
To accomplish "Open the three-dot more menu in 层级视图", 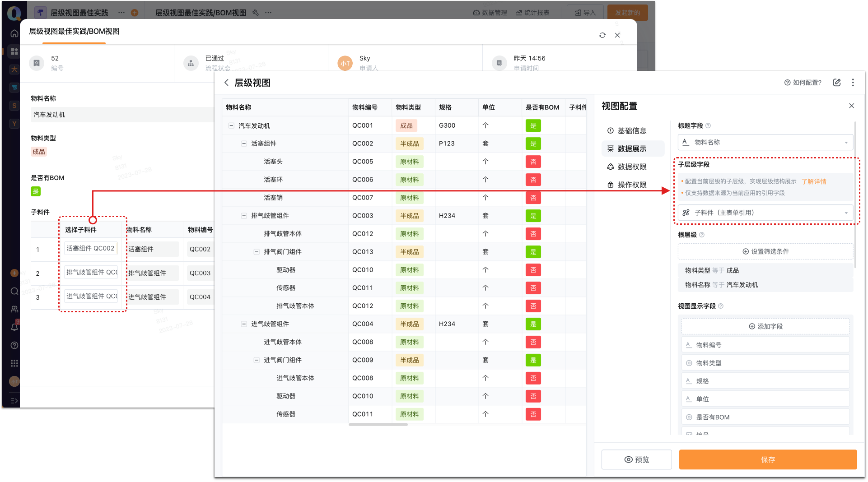I will click(x=853, y=83).
